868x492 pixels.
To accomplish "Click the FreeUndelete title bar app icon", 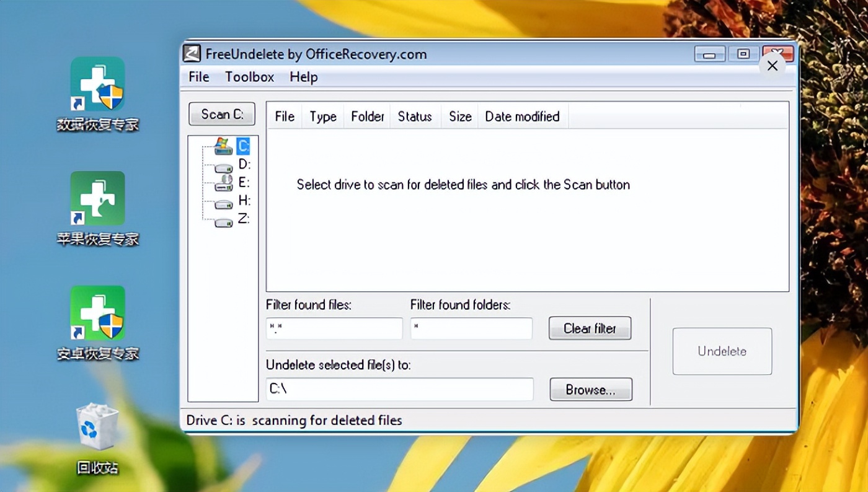I will coord(192,54).
